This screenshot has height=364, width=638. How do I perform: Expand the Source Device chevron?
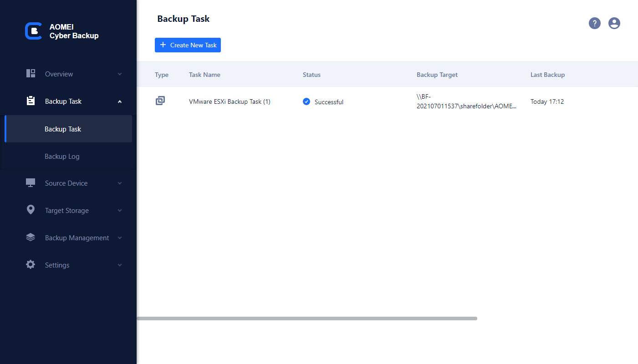tap(120, 183)
